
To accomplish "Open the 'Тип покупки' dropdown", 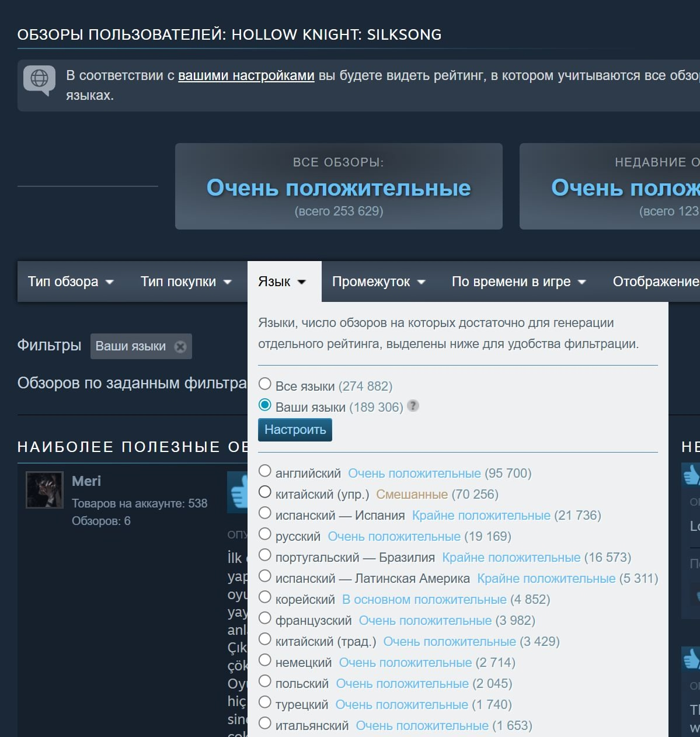I will [186, 281].
